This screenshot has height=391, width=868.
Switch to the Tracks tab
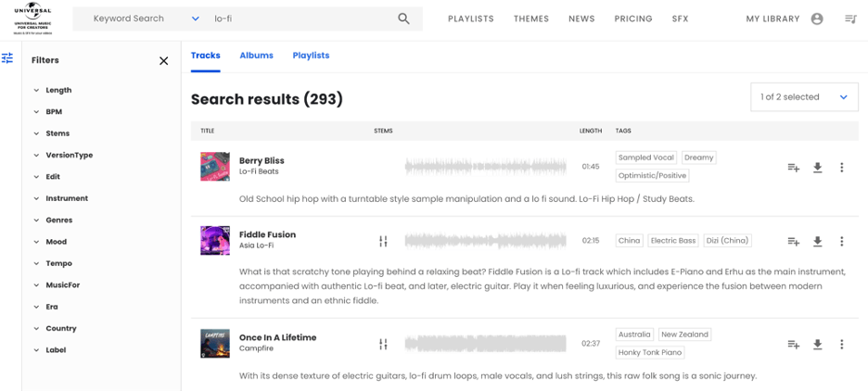pyautogui.click(x=205, y=56)
